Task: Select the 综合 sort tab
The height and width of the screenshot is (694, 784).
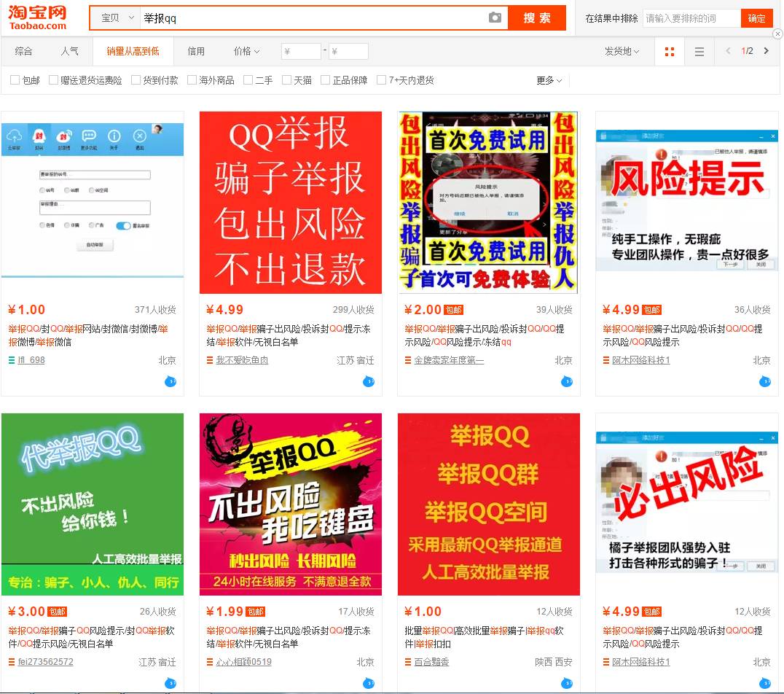Action: [23, 52]
